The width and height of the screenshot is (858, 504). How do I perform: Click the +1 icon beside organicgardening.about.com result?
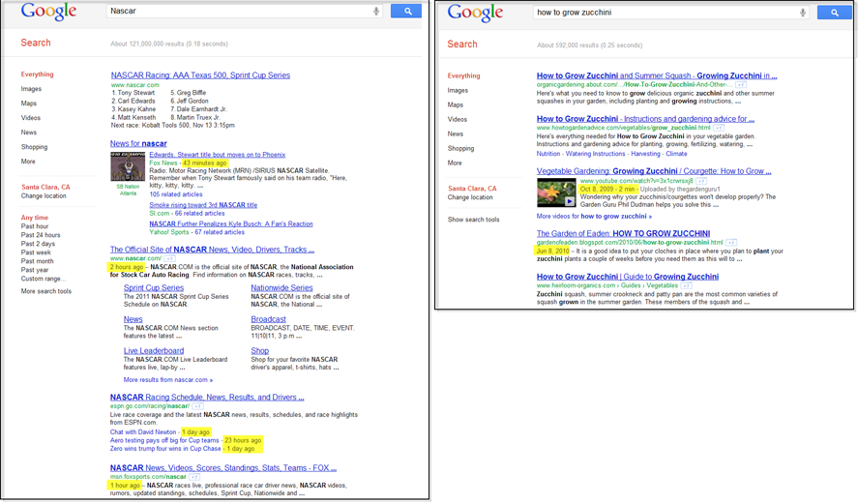(740, 85)
